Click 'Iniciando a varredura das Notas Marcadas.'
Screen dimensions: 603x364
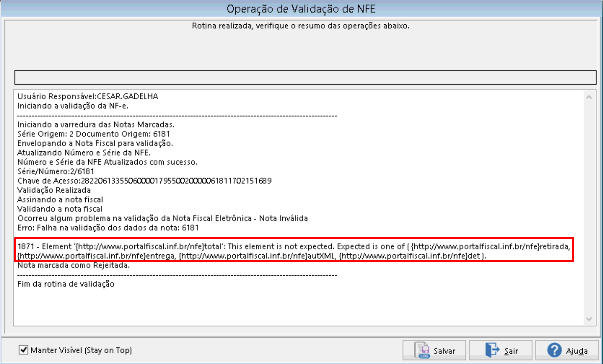click(x=96, y=124)
